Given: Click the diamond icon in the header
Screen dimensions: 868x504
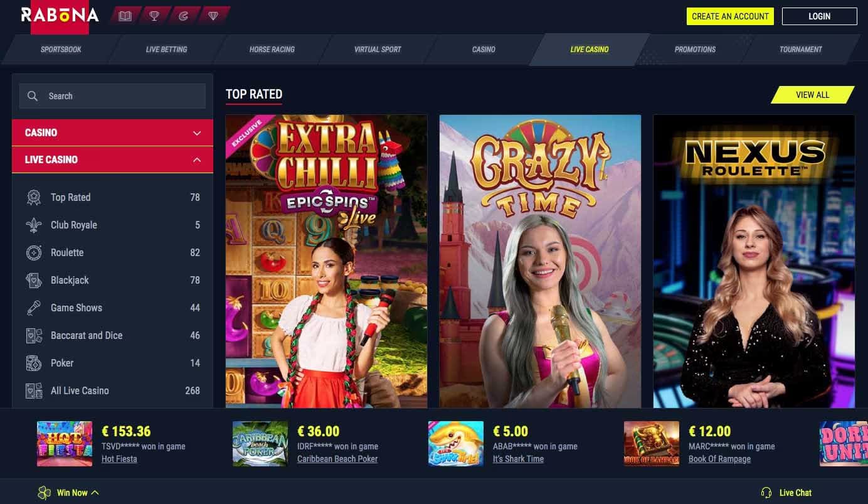Looking at the screenshot, I should pos(213,16).
